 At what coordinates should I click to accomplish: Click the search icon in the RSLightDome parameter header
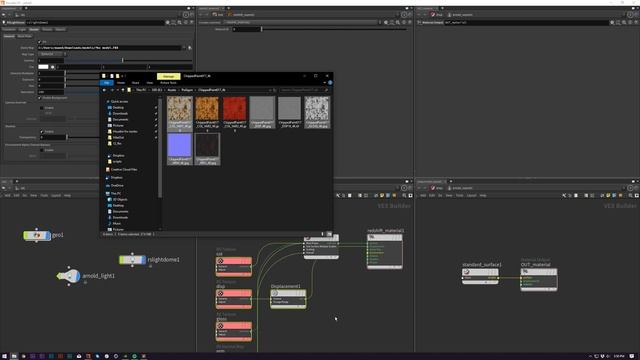[180, 22]
